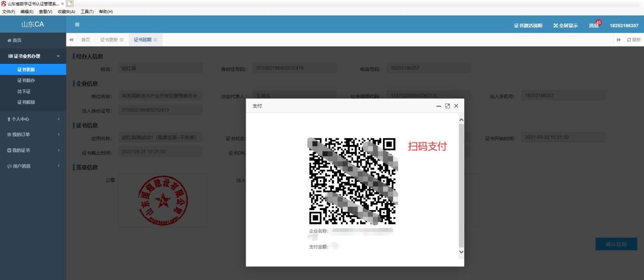Open the 查看(V) menu
644x280 pixels.
click(x=45, y=11)
